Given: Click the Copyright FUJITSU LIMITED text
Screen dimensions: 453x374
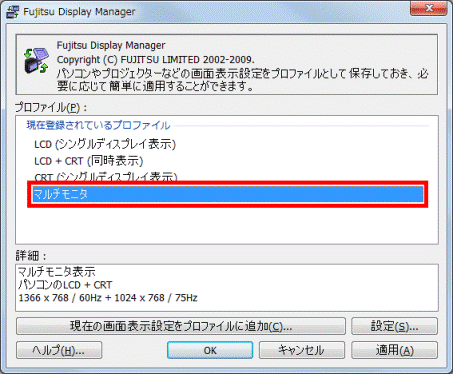Looking at the screenshot, I should pos(155,60).
